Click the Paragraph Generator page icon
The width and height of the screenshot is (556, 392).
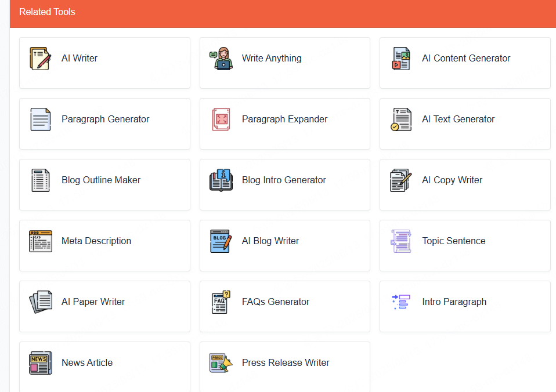pos(41,119)
